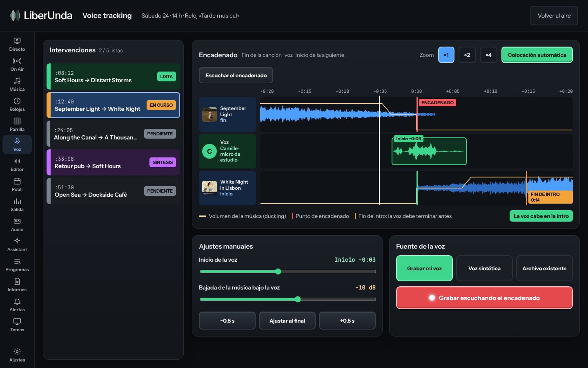
Task: Click the music ducking level slider handle
Action: click(x=298, y=299)
